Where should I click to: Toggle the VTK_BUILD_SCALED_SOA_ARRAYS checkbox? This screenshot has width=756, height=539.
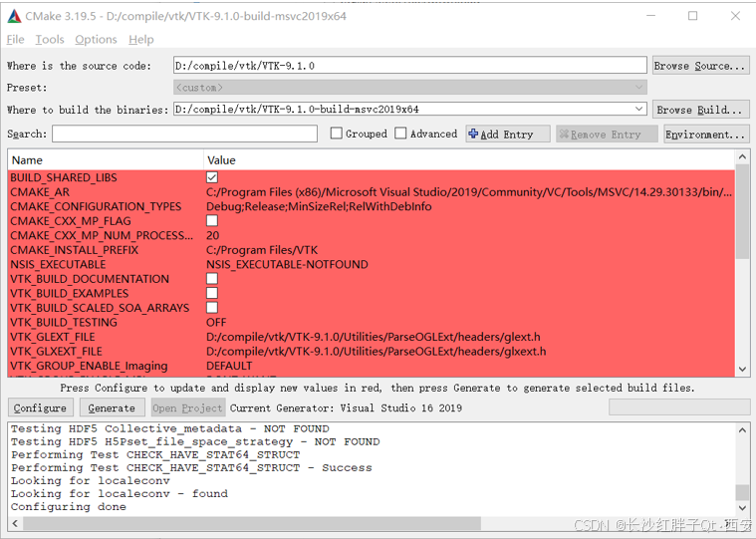(212, 308)
